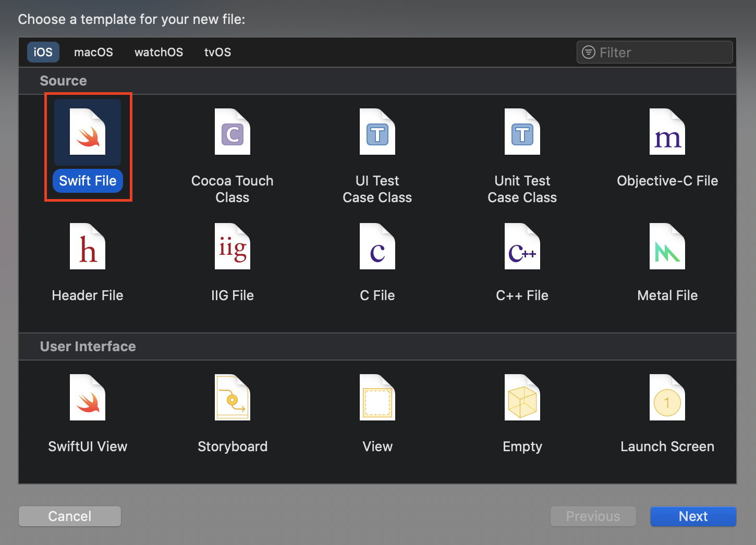756x545 pixels.
Task: Select the SwiftUI View template icon
Action: coord(88,398)
